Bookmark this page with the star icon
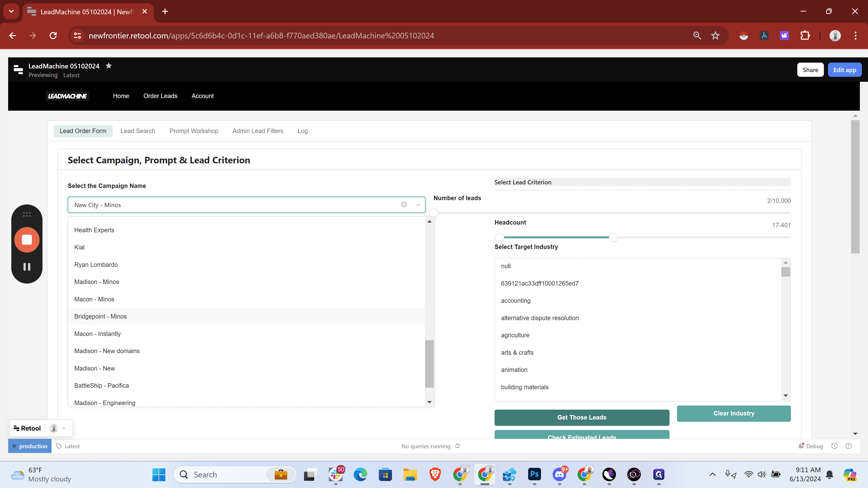The height and width of the screenshot is (488, 868). (715, 35)
